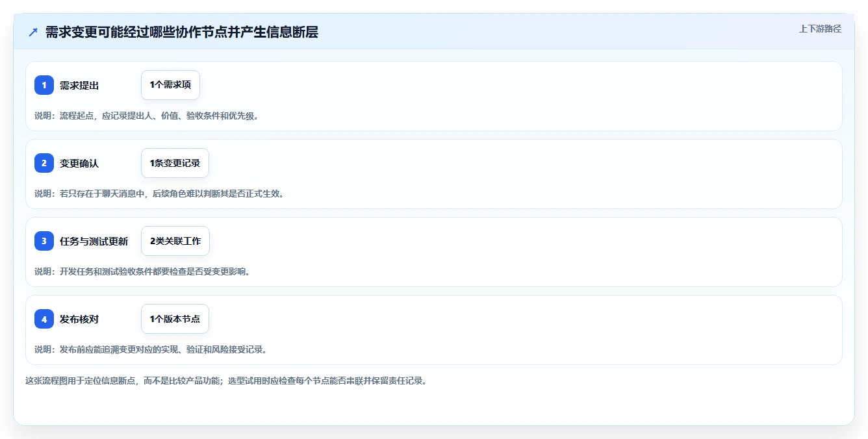Click the description starting 说明：发布前应能追溯

point(151,349)
